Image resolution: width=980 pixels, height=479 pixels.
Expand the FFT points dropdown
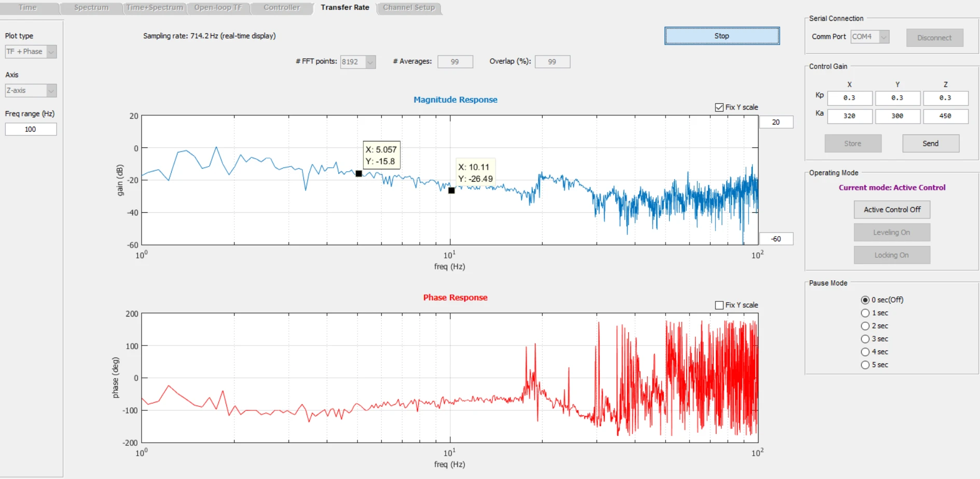[x=358, y=62]
